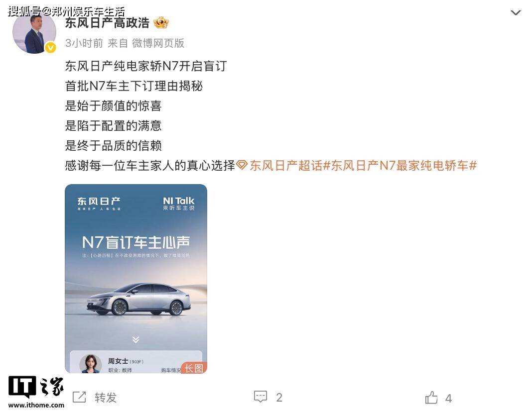Expand image via double-chevron down arrow
This screenshot has width=532, height=414.
(135, 339)
